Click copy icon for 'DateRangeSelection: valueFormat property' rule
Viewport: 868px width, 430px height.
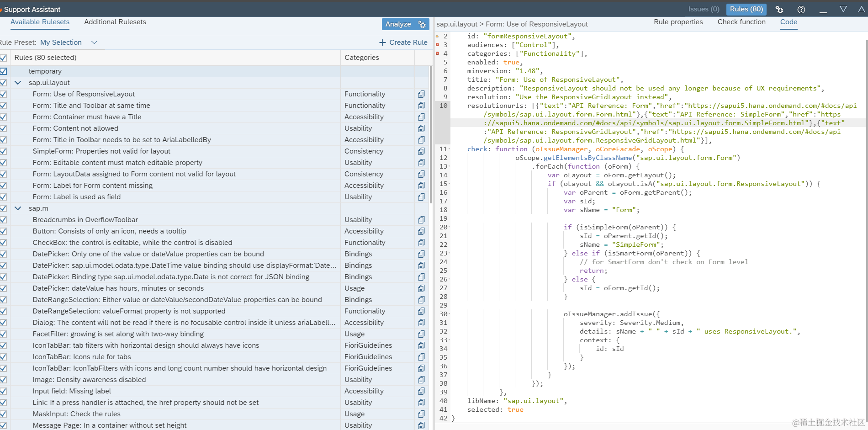click(x=421, y=311)
